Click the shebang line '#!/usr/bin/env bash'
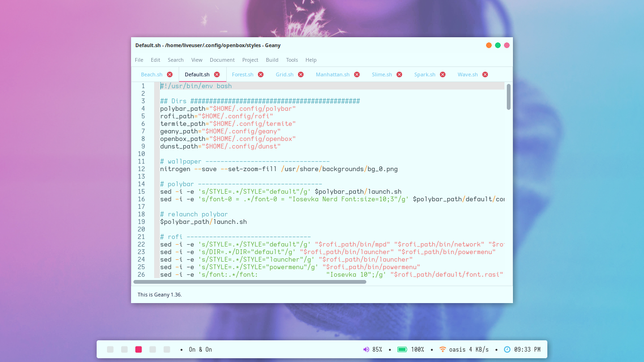The height and width of the screenshot is (362, 644). pyautogui.click(x=196, y=86)
